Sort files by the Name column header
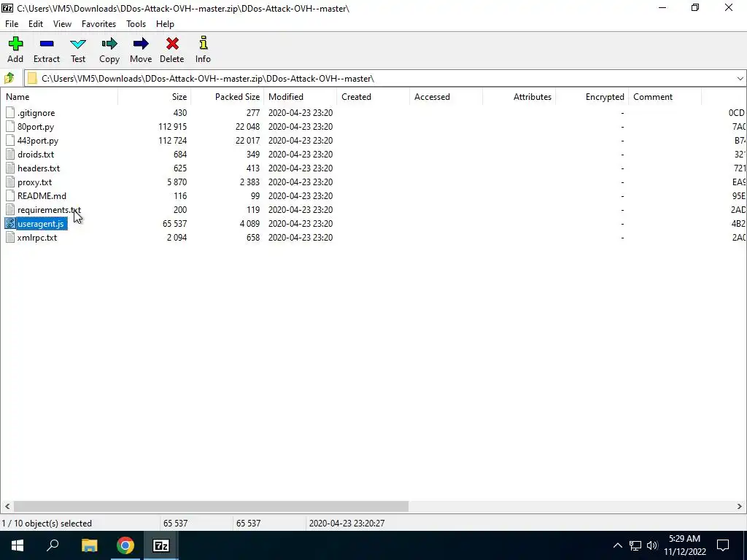Screen dimensions: 747x560 point(59,97)
